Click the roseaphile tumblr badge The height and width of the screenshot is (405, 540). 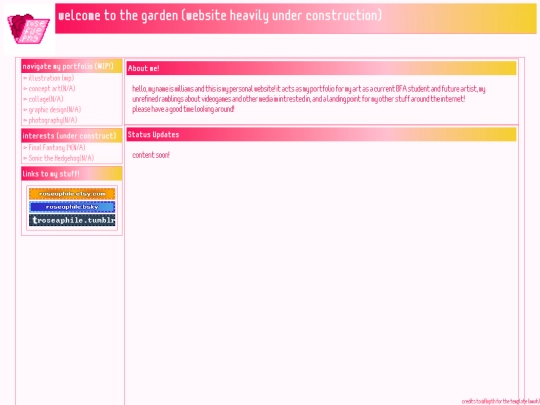(x=72, y=220)
